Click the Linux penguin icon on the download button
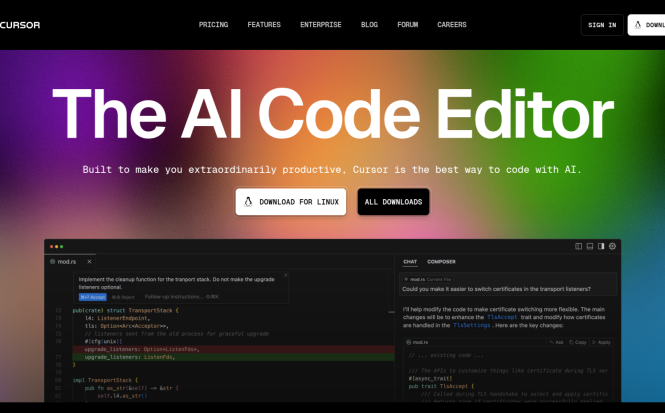The height and width of the screenshot is (413, 665). pyautogui.click(x=248, y=202)
